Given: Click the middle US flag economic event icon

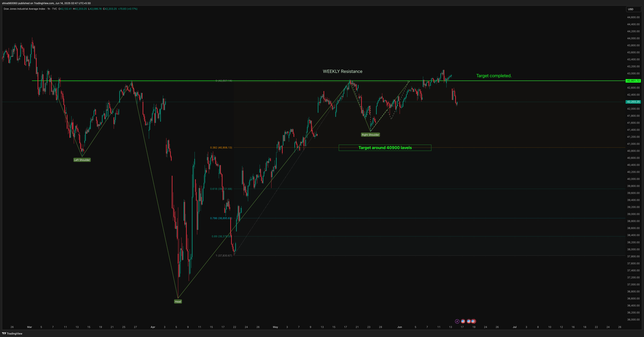Looking at the screenshot, I should (469, 321).
